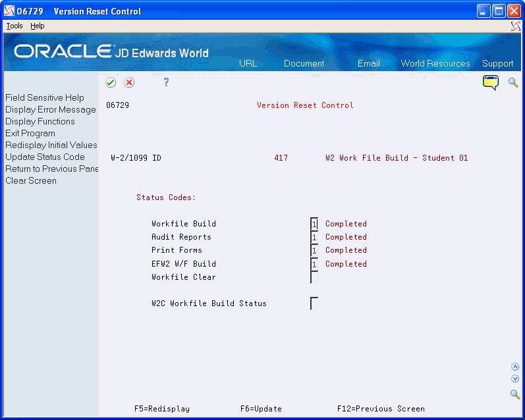The width and height of the screenshot is (525, 420).
Task: Click 'W2 Work File Build - Student 01' text
Action: click(397, 158)
